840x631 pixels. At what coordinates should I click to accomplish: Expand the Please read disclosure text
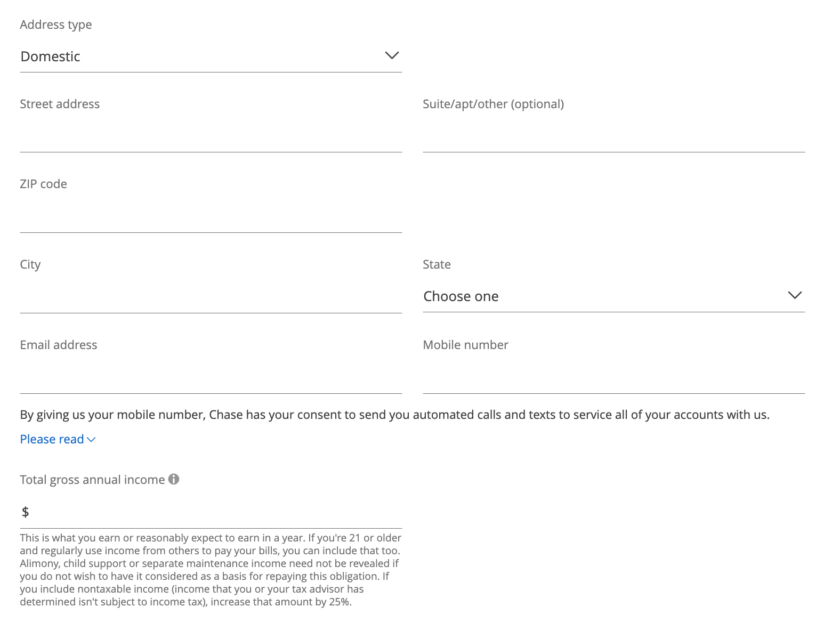pos(52,439)
